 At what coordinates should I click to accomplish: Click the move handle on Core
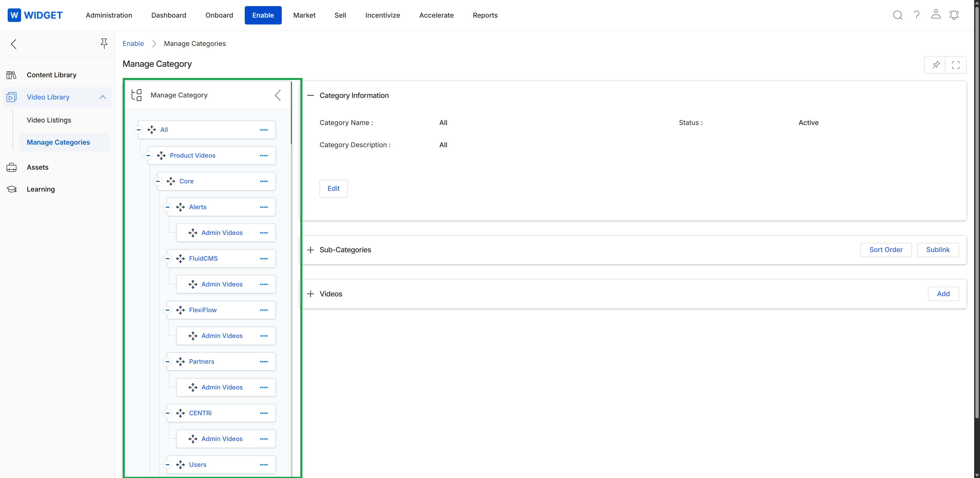point(171,181)
